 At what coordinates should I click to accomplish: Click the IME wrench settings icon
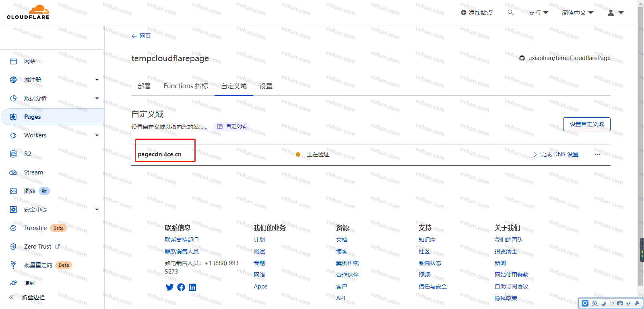637,303
